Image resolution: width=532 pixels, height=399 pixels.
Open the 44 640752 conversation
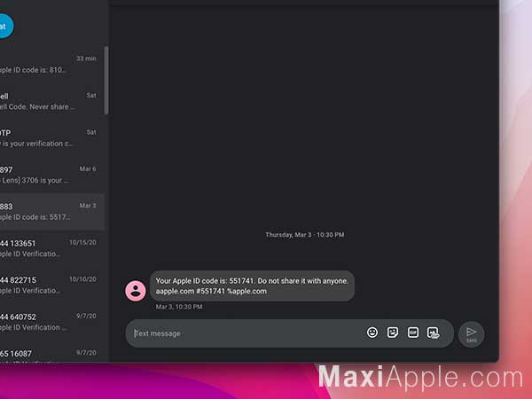click(51, 322)
